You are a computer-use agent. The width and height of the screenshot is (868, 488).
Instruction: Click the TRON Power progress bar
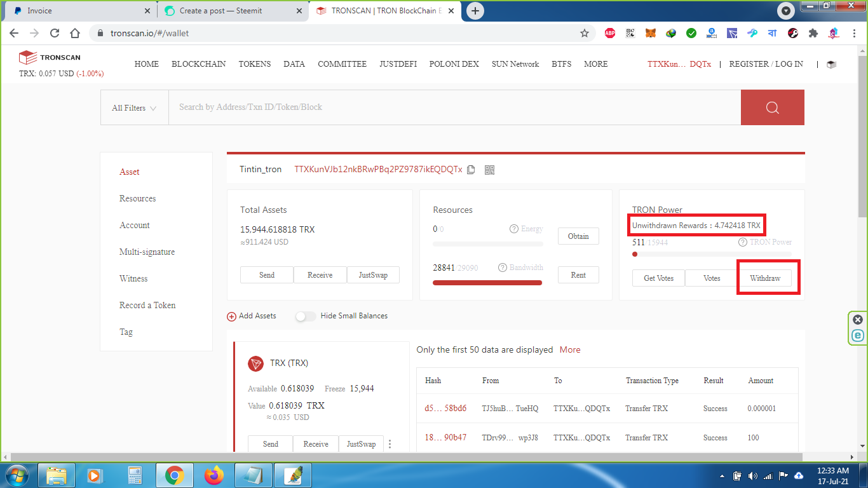click(712, 254)
